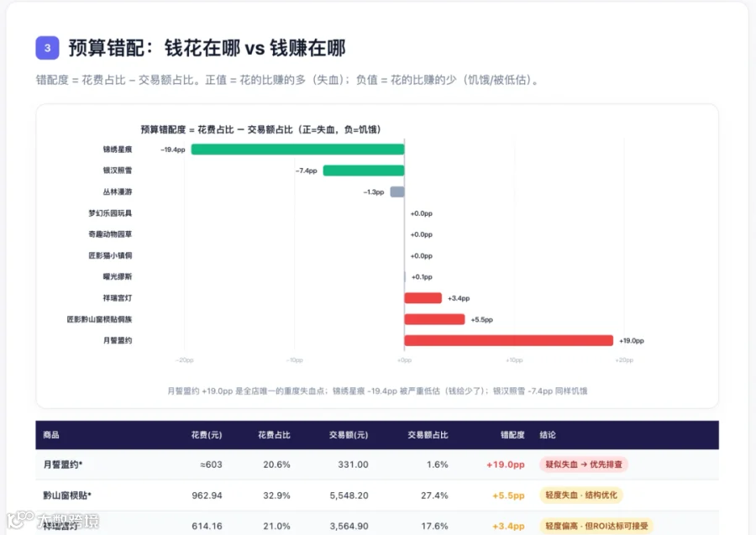Click the chart title 预算错配度 = 花费占比 − 交易额占比
This screenshot has height=535, width=756.
pos(261,129)
